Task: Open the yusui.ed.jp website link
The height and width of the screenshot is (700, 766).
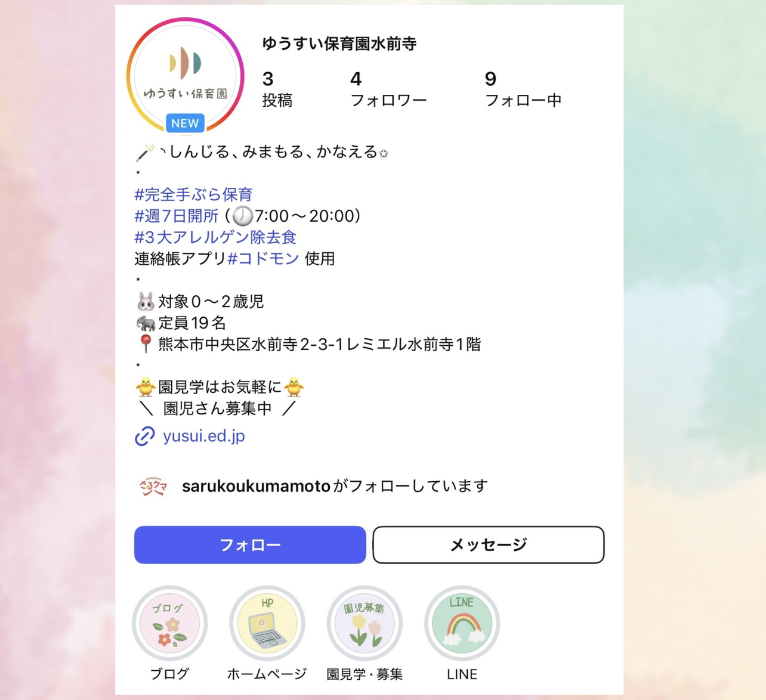Action: [x=204, y=436]
